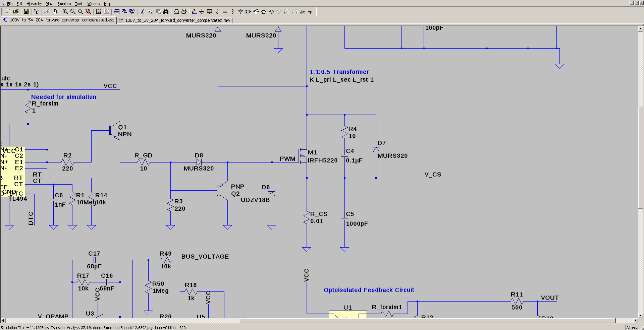
Task: Click the vertical scrollbar up arrow
Action: tap(641, 29)
